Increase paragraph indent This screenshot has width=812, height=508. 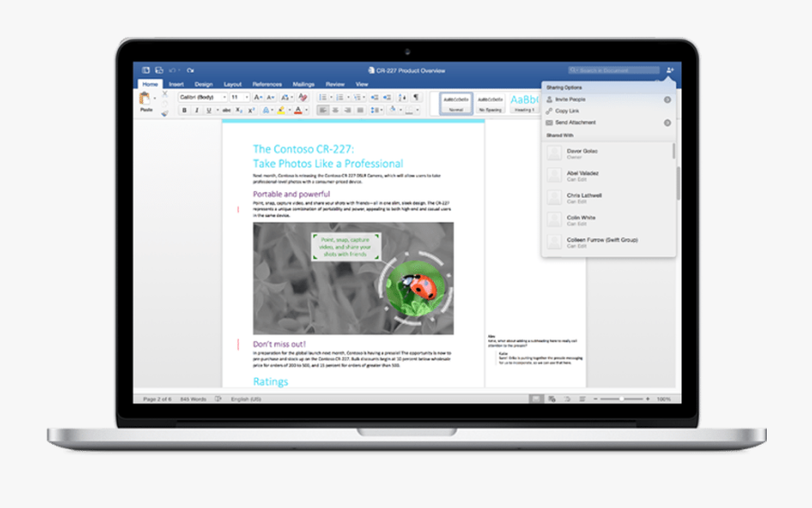[387, 97]
